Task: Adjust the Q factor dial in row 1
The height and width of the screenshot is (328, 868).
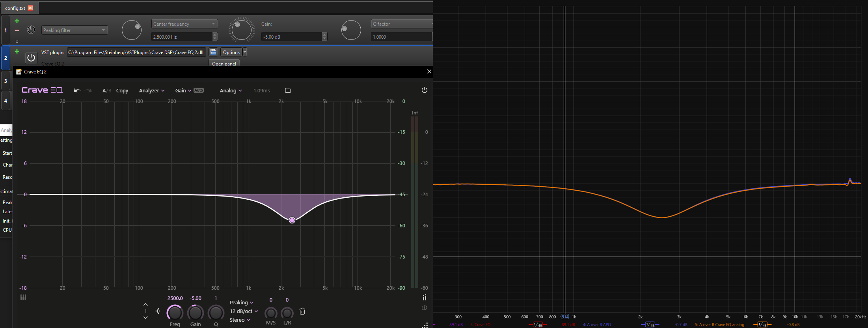Action: tap(351, 30)
